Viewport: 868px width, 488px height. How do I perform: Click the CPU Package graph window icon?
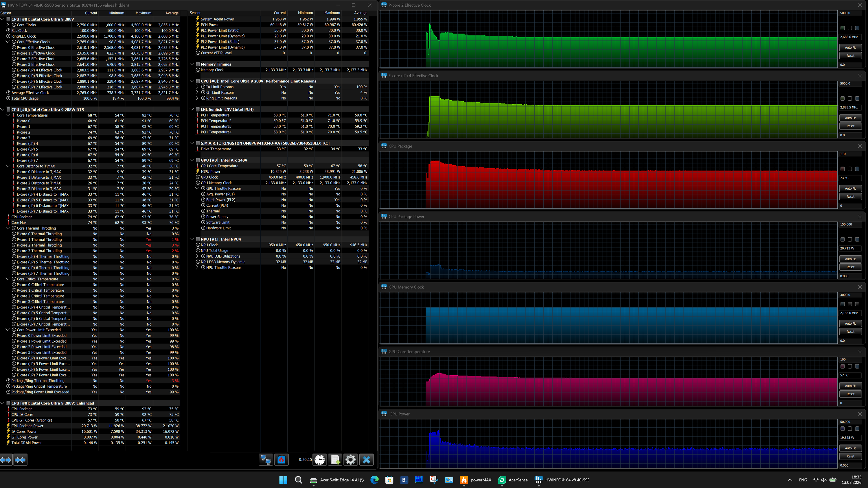[384, 146]
